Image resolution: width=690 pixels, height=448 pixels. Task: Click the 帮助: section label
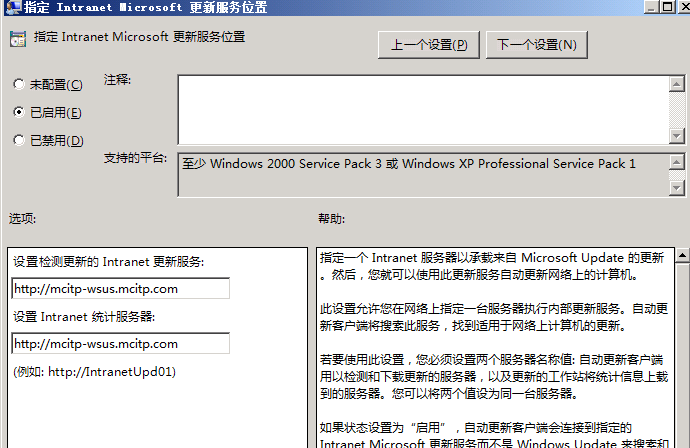coord(332,219)
